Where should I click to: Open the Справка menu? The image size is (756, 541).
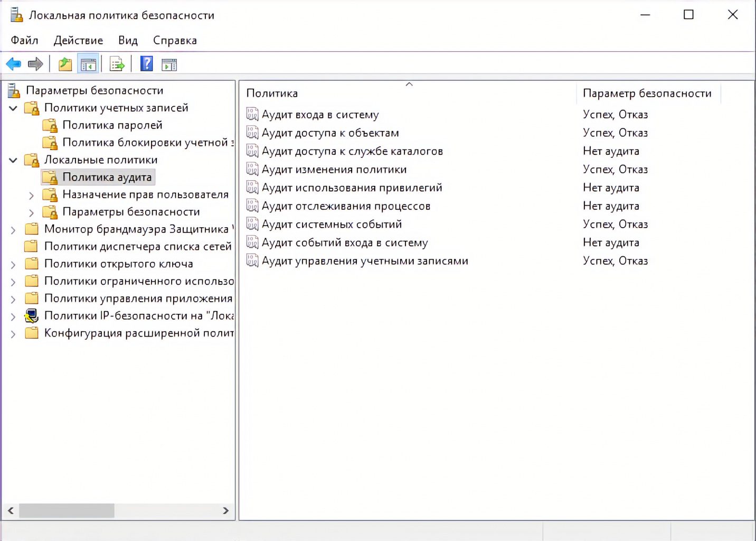point(175,41)
